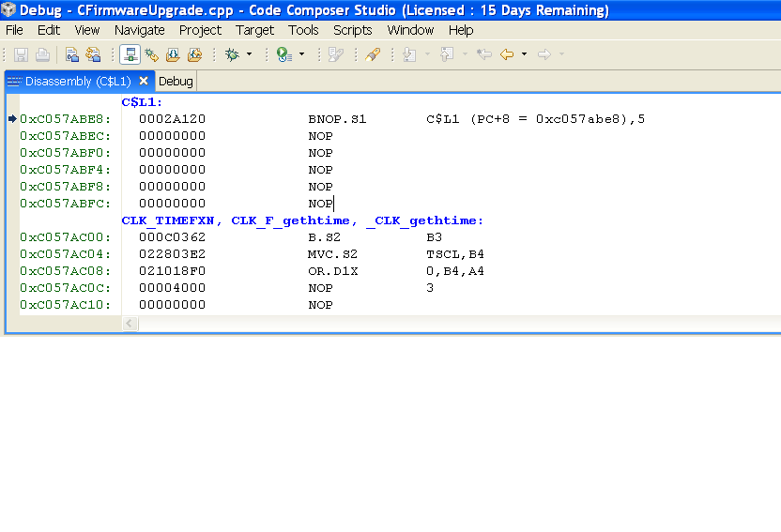This screenshot has width=781, height=532.
Task: Click the BNOP.S1 instruction
Action: tap(337, 119)
